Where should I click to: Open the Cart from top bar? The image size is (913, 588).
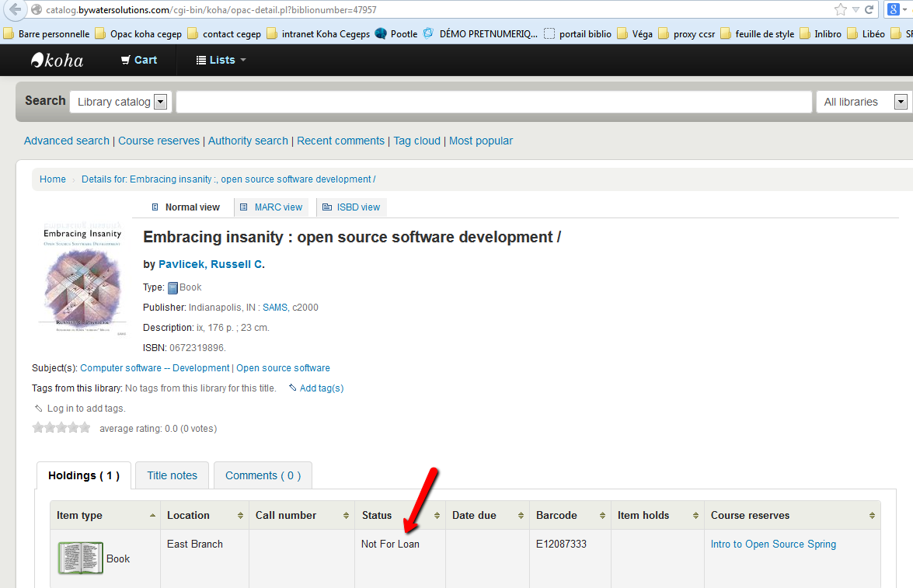pos(139,60)
